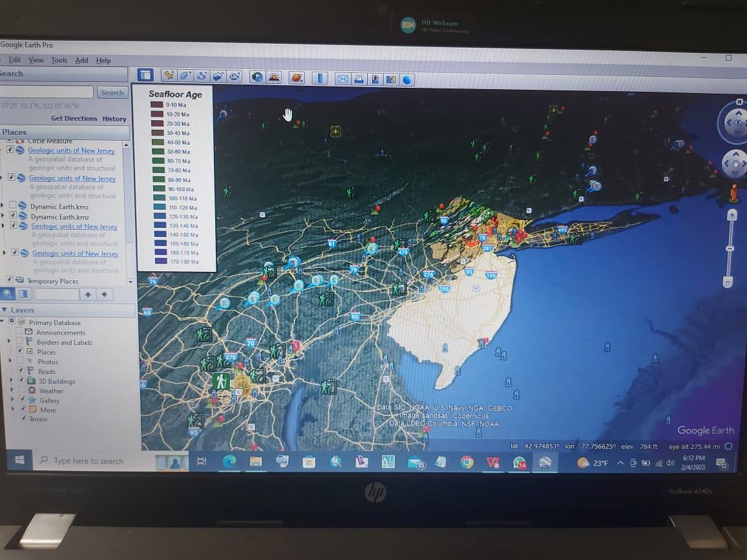The image size is (747, 560).
Task: Expand the 3D Buildings layer tree
Action: click(x=12, y=380)
